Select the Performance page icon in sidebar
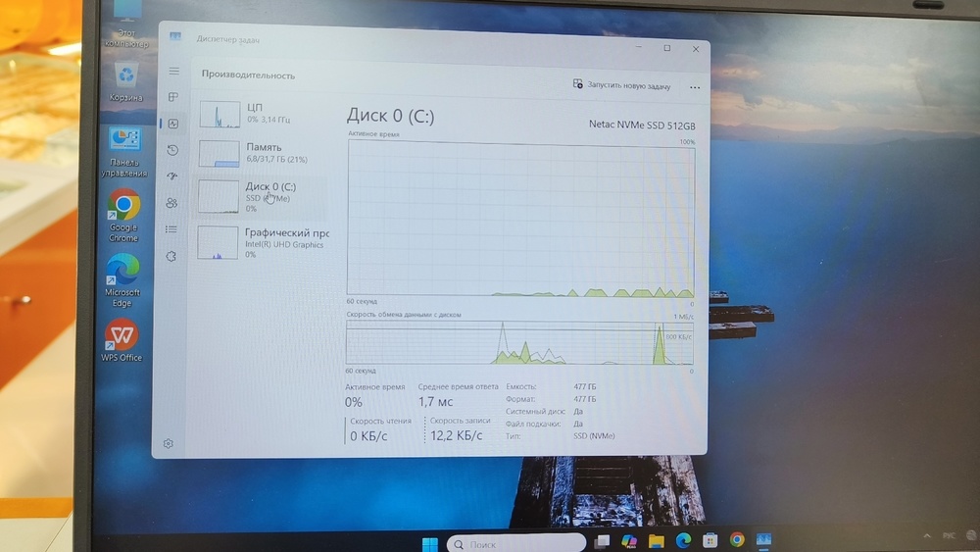 coord(173,124)
